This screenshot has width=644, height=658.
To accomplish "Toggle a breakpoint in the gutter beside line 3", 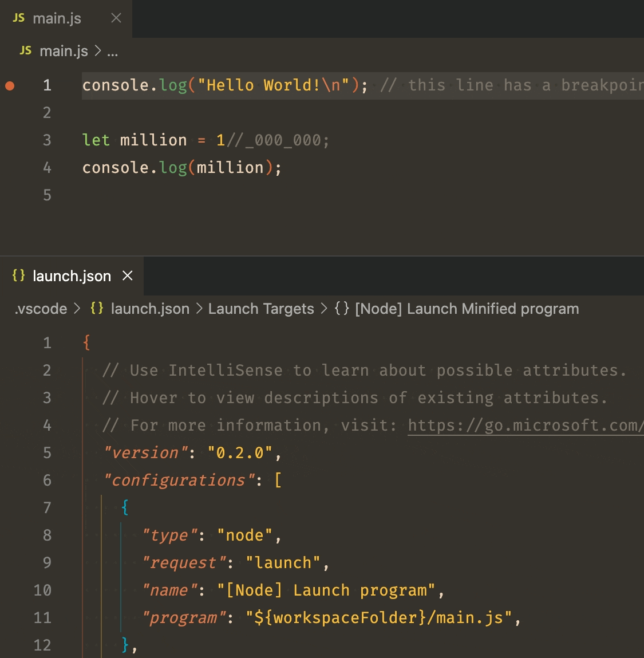I will pos(9,140).
